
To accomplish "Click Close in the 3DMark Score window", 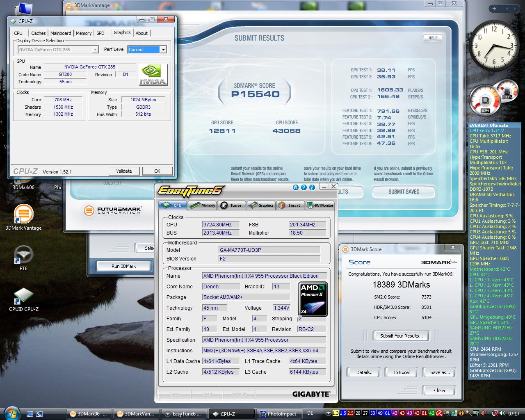I will pyautogui.click(x=439, y=390).
